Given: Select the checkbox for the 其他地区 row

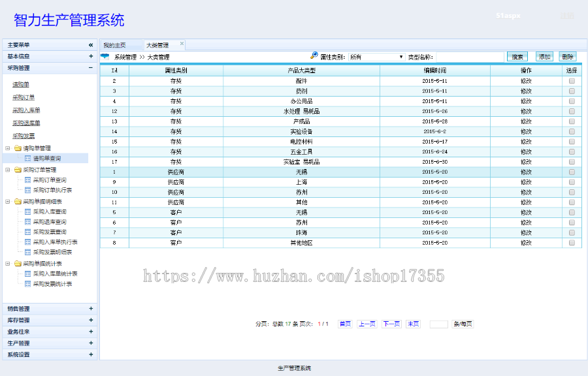Looking at the screenshot, I should 572,243.
